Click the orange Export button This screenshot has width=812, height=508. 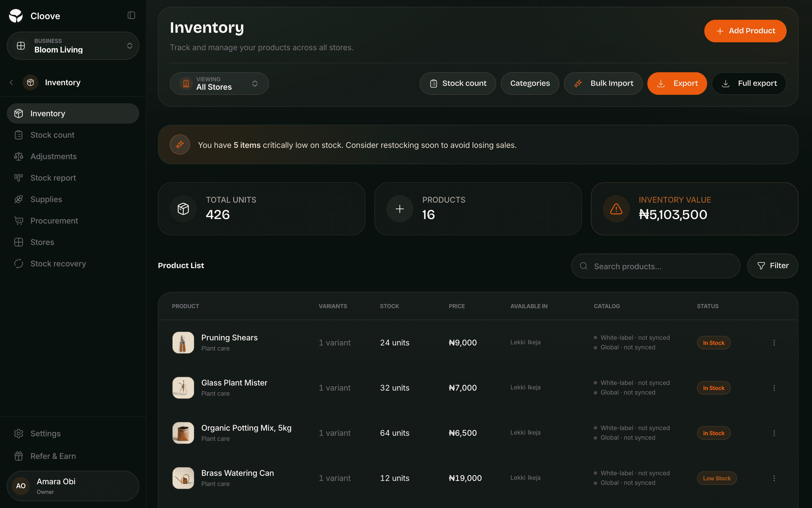tap(677, 83)
